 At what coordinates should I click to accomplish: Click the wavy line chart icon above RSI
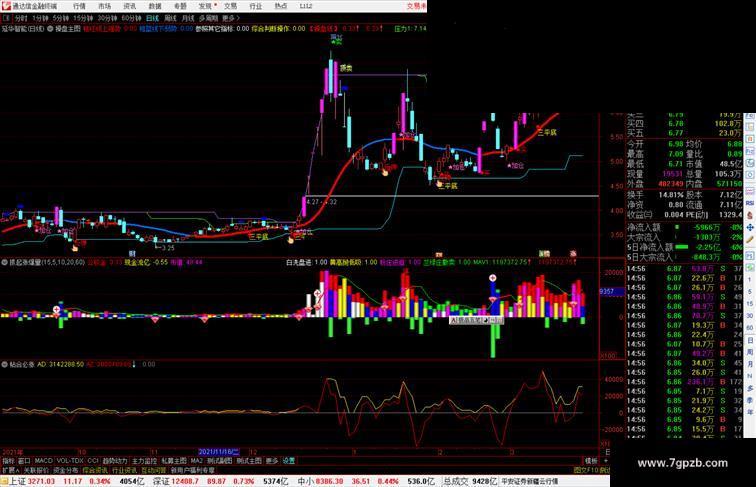(x=750, y=191)
